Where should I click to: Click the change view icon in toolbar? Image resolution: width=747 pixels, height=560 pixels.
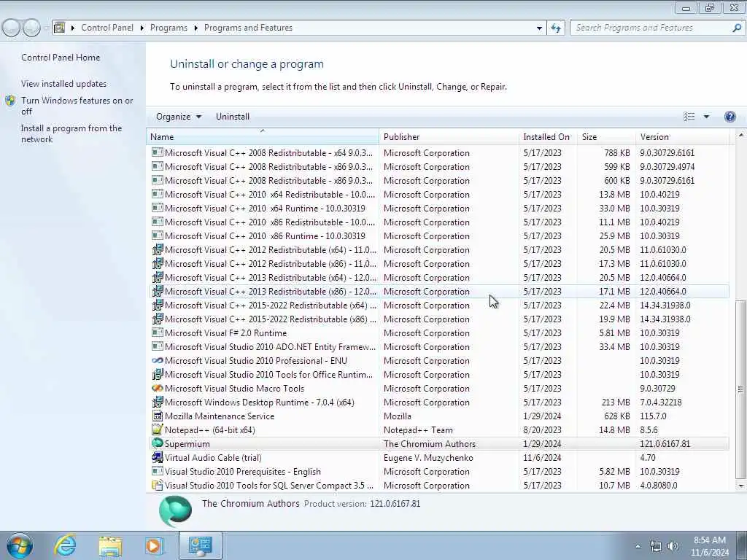pyautogui.click(x=689, y=117)
